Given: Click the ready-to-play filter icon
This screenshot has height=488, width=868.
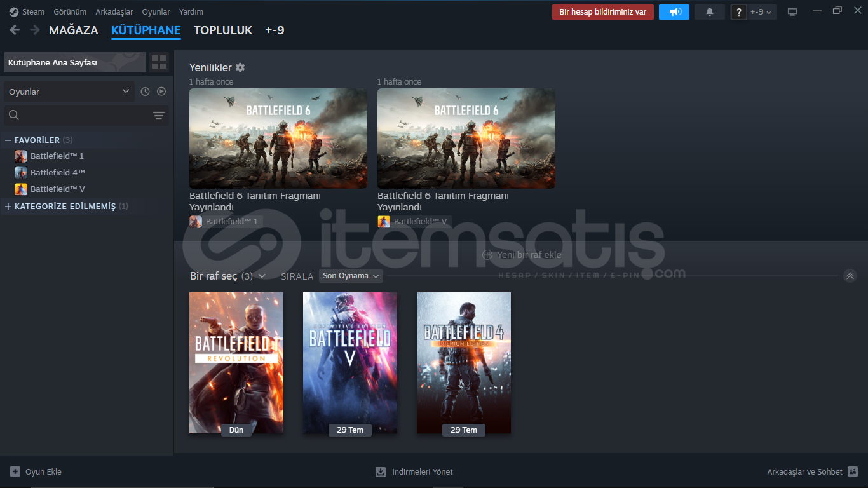Looking at the screenshot, I should pyautogui.click(x=161, y=91).
